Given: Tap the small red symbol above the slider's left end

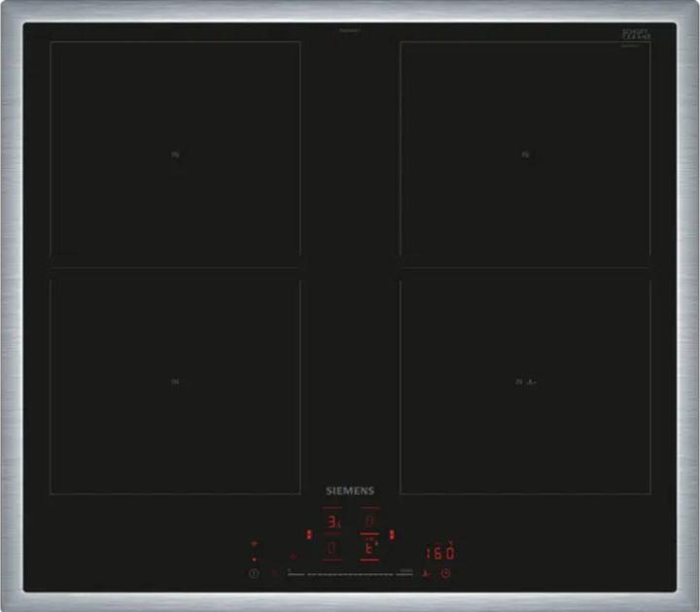Looking at the screenshot, I should [x=293, y=557].
